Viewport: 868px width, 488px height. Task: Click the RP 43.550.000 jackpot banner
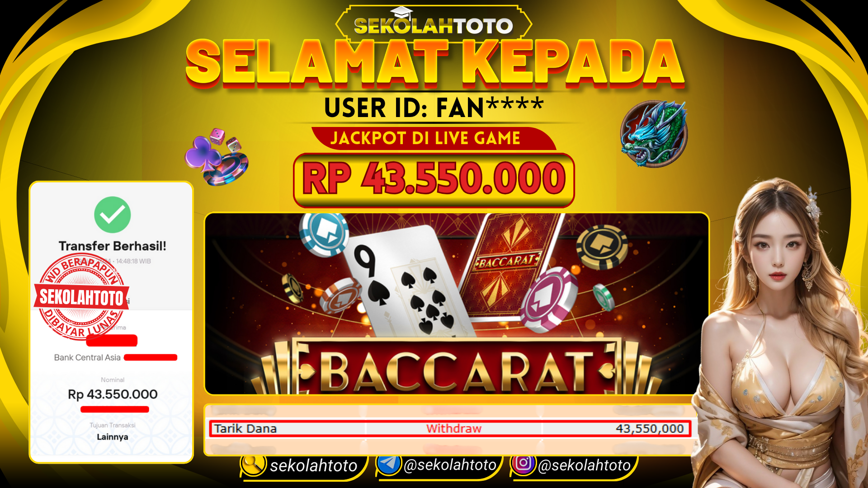pyautogui.click(x=434, y=180)
